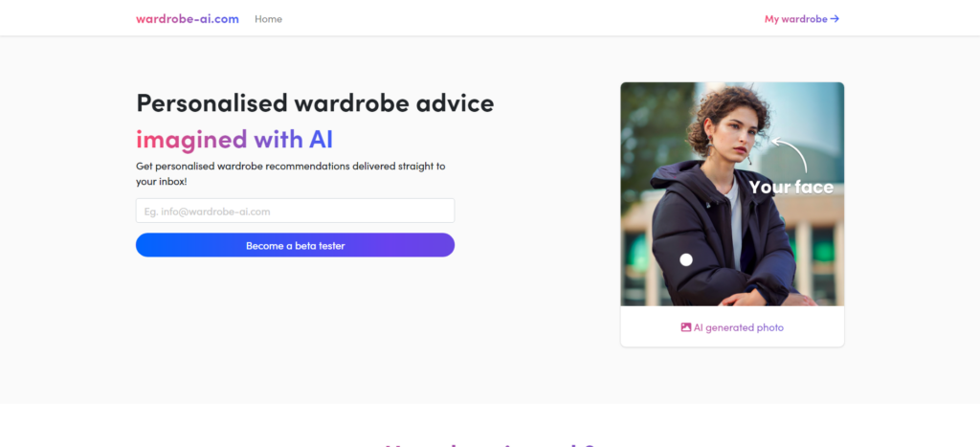Select the AI generated photo caption text

(x=738, y=327)
